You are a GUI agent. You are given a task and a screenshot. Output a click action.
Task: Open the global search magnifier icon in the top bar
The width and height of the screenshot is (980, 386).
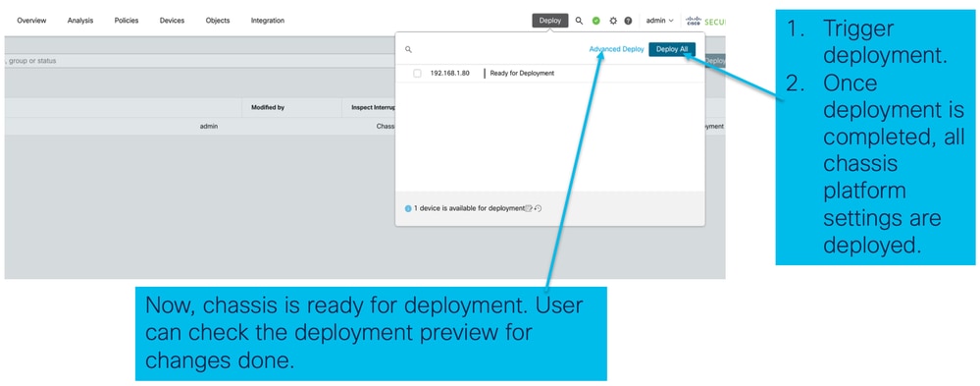click(580, 21)
